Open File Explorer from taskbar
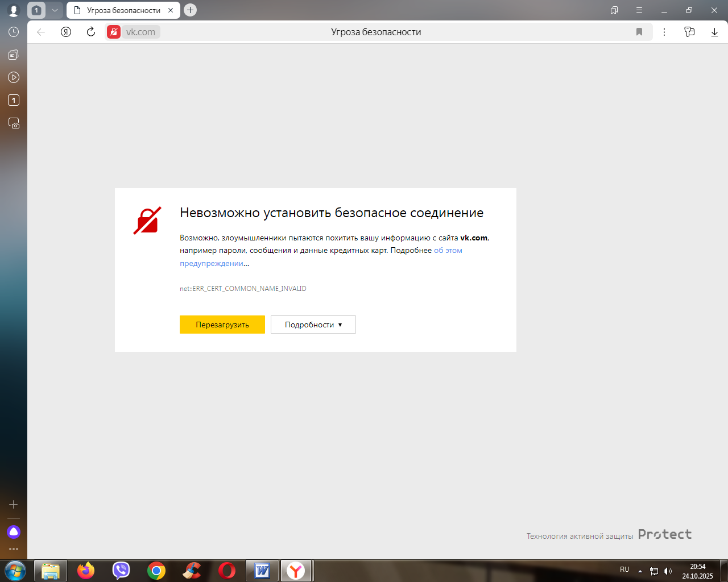This screenshot has width=728, height=582. (51, 571)
